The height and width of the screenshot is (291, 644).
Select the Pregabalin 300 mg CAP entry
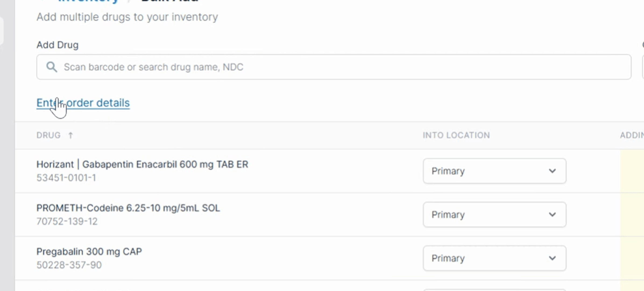pos(89,251)
